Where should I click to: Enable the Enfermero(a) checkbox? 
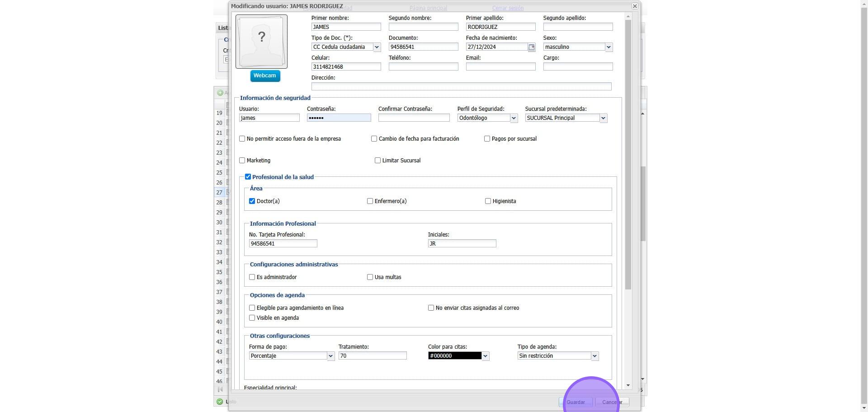click(370, 201)
